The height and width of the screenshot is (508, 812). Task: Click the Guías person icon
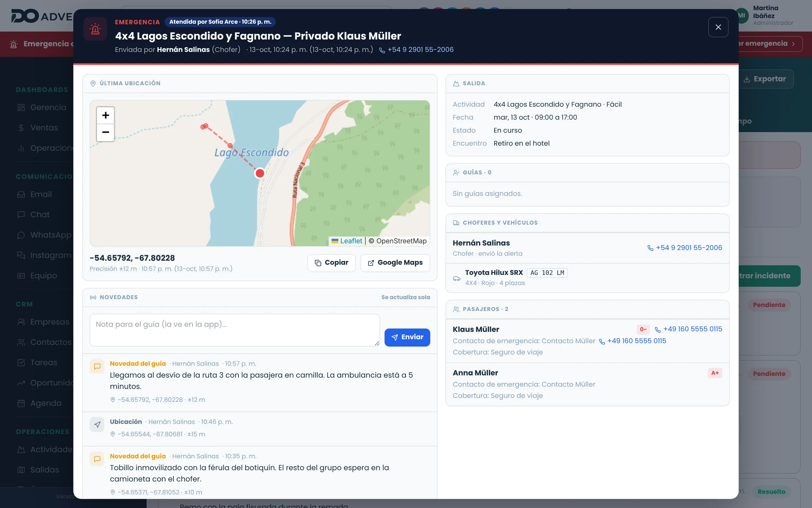point(456,172)
